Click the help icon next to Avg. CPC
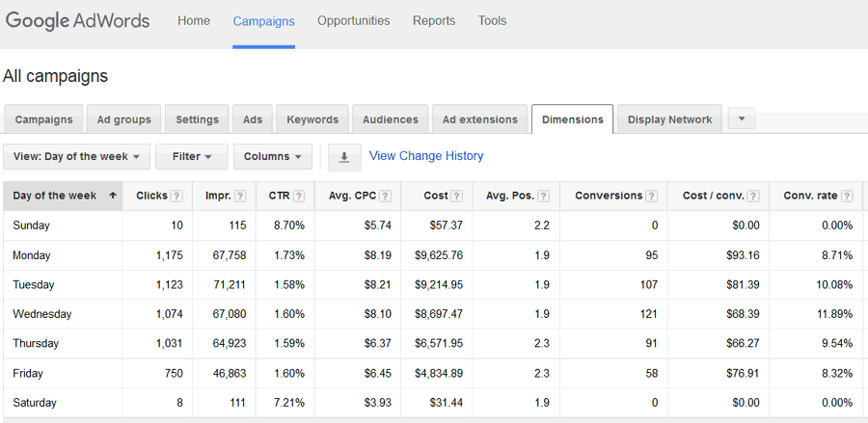The width and height of the screenshot is (868, 423). point(385,196)
